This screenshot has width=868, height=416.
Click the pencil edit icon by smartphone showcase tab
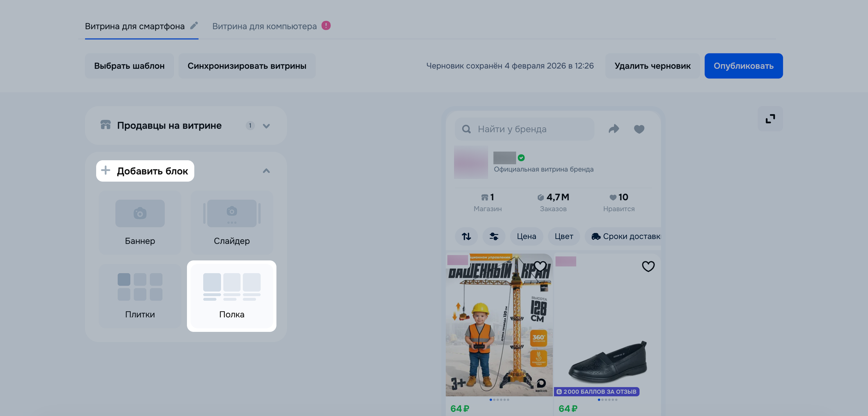coord(194,26)
